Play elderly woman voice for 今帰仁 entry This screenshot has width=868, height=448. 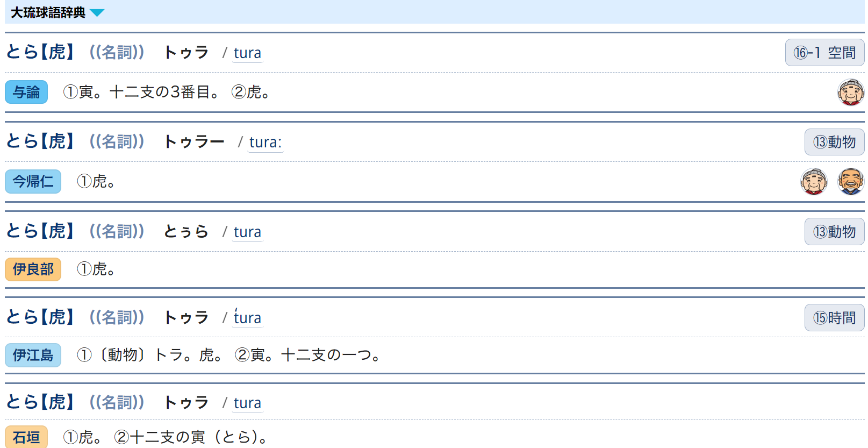pyautogui.click(x=813, y=181)
